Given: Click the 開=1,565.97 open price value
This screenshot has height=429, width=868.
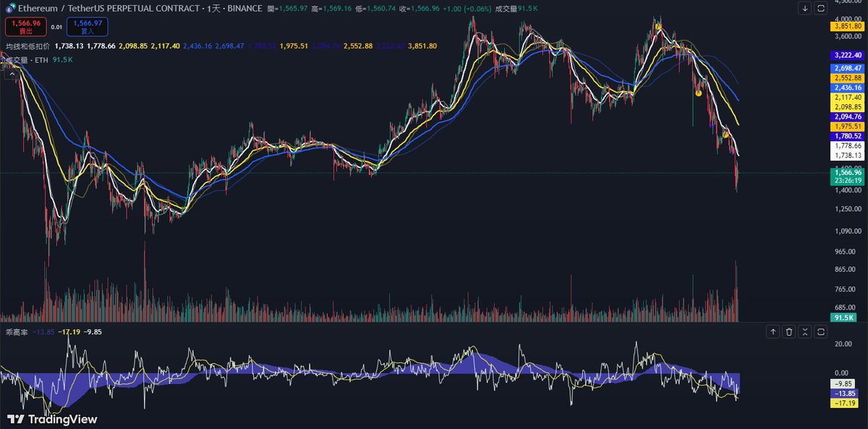Looking at the screenshot, I should point(286,8).
